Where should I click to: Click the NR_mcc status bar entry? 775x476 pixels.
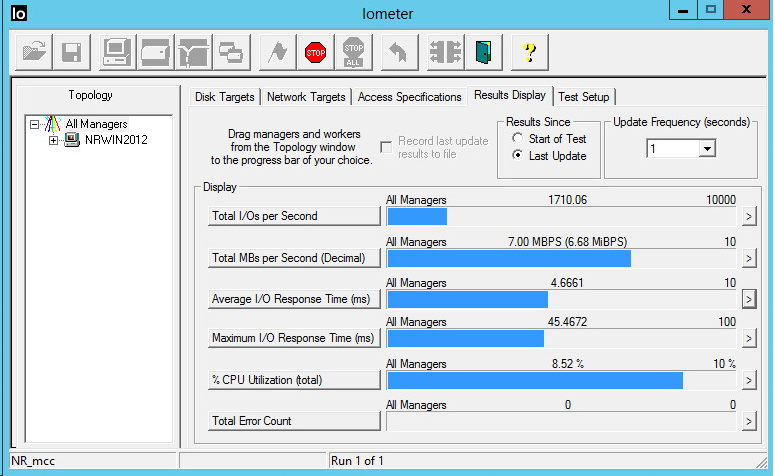click(93, 461)
